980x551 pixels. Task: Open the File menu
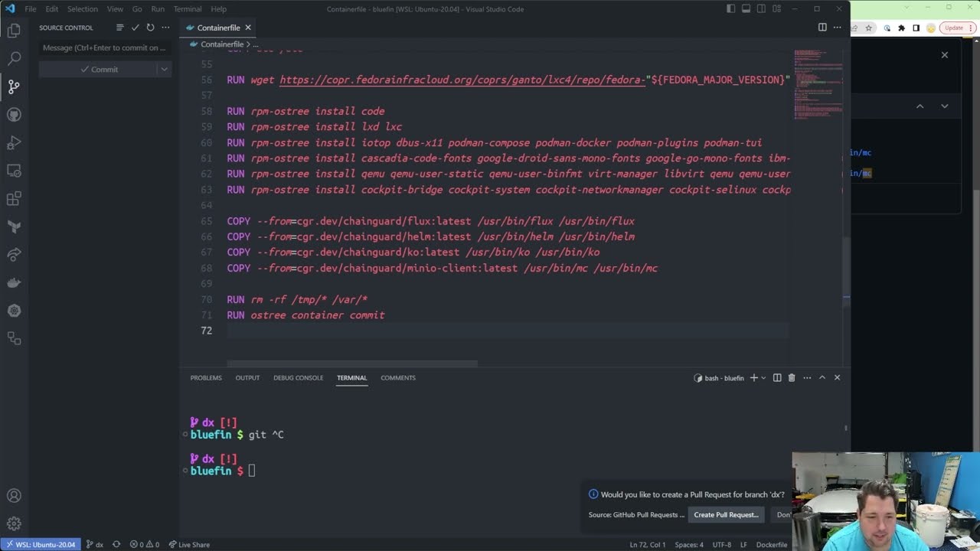(31, 9)
